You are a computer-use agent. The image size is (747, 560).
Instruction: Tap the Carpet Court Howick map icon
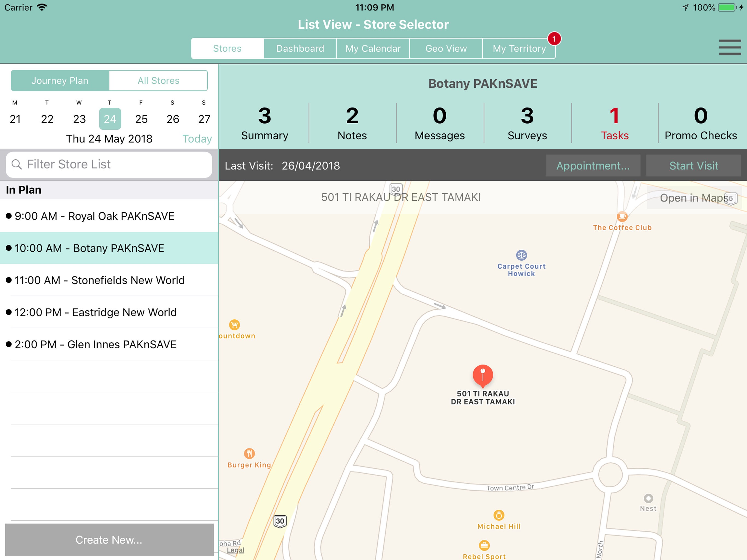point(521,255)
